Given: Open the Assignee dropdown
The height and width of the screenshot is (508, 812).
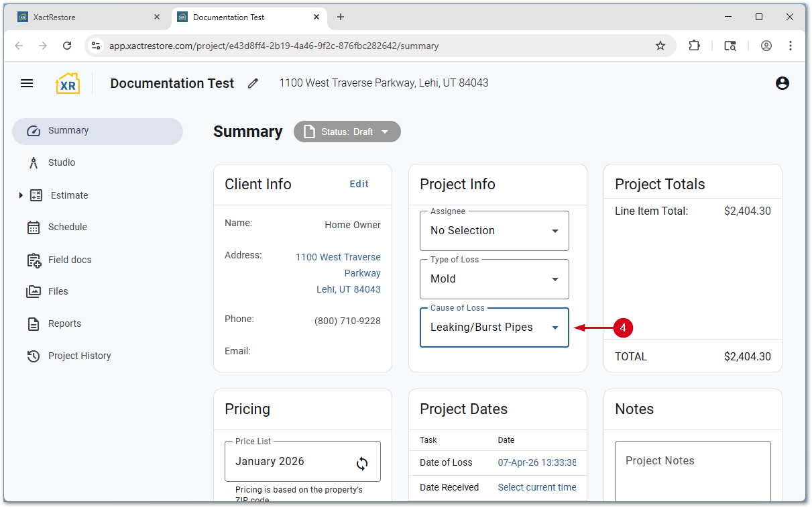Looking at the screenshot, I should click(494, 231).
